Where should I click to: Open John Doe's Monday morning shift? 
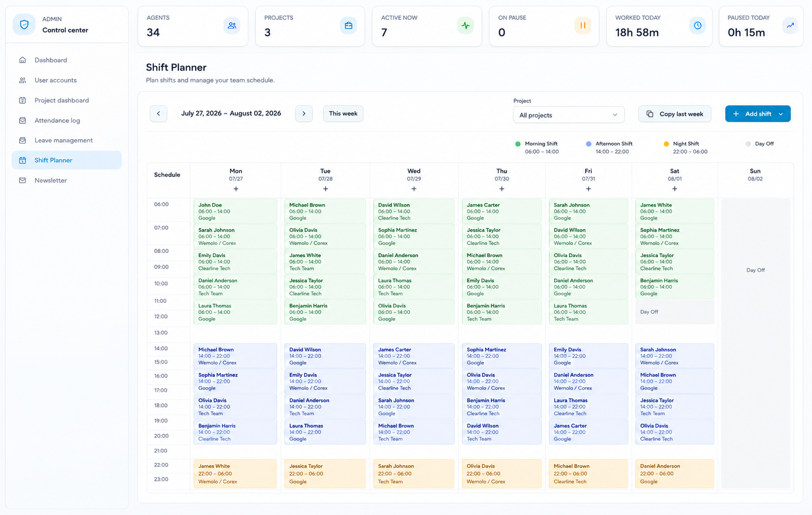(x=236, y=211)
